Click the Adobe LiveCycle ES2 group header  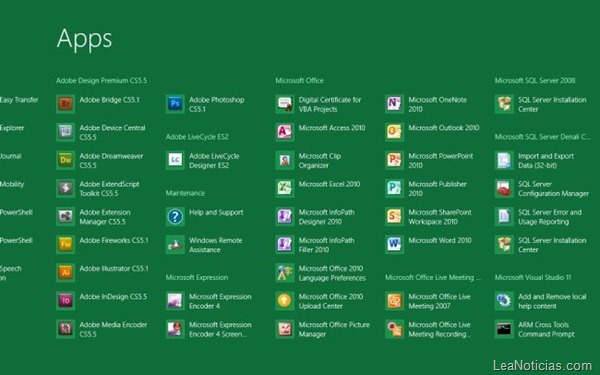pyautogui.click(x=197, y=137)
